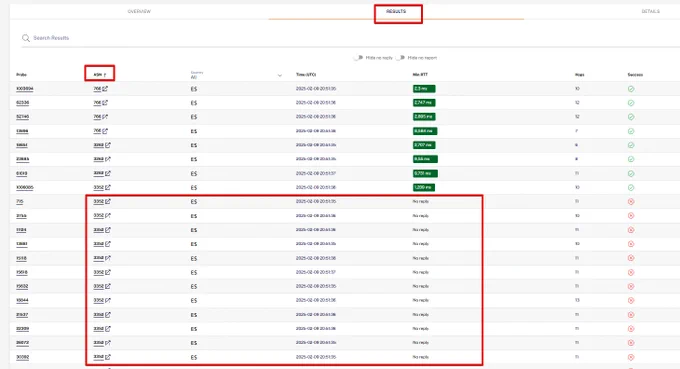The height and width of the screenshot is (369, 680).
Task: Click ES country cell in probe 1003694 row
Action: click(193, 89)
